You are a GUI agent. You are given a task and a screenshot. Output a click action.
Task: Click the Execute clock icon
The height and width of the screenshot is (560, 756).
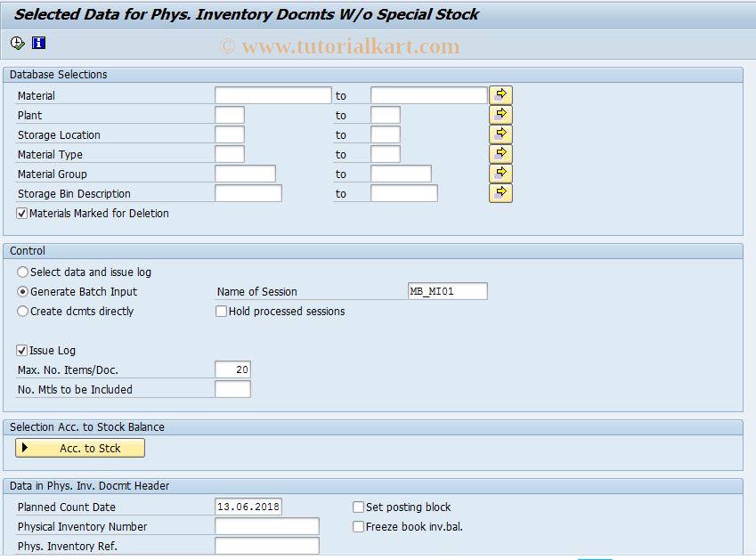click(17, 43)
